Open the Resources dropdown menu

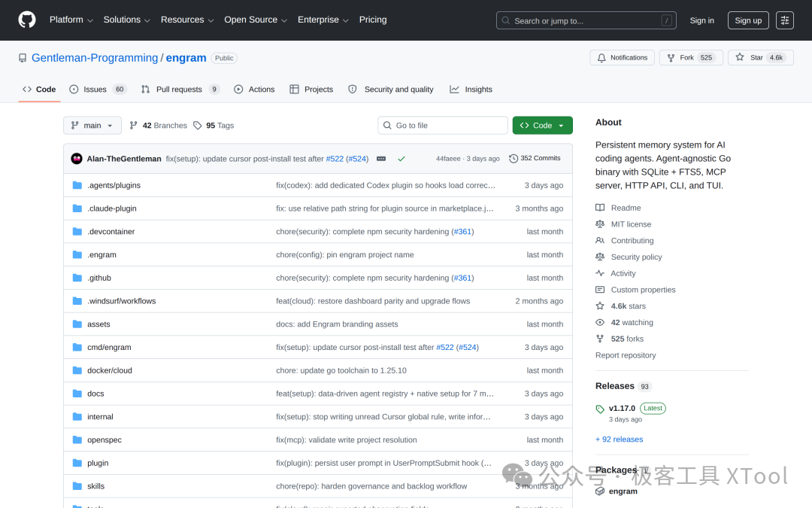(x=187, y=20)
